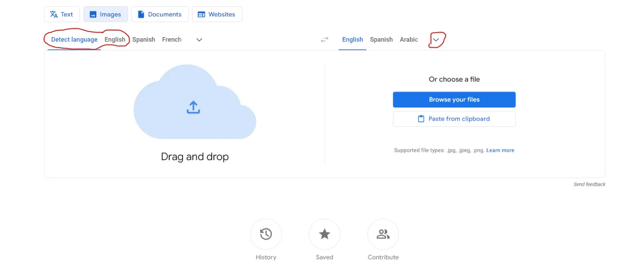Choose French as source language

172,39
